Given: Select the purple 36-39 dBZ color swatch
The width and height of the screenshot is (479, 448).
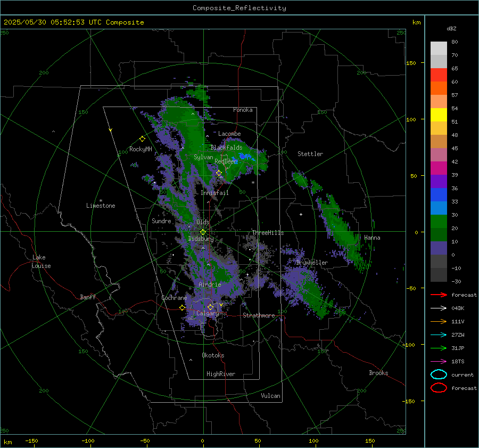Looking at the screenshot, I should [x=439, y=182].
